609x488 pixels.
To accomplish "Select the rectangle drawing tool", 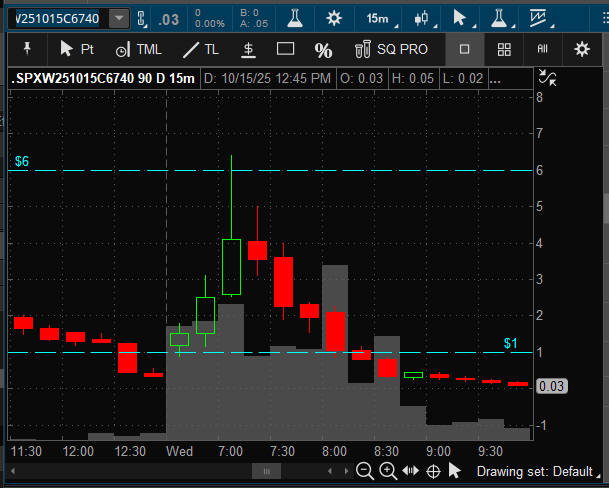I will click(x=285, y=49).
